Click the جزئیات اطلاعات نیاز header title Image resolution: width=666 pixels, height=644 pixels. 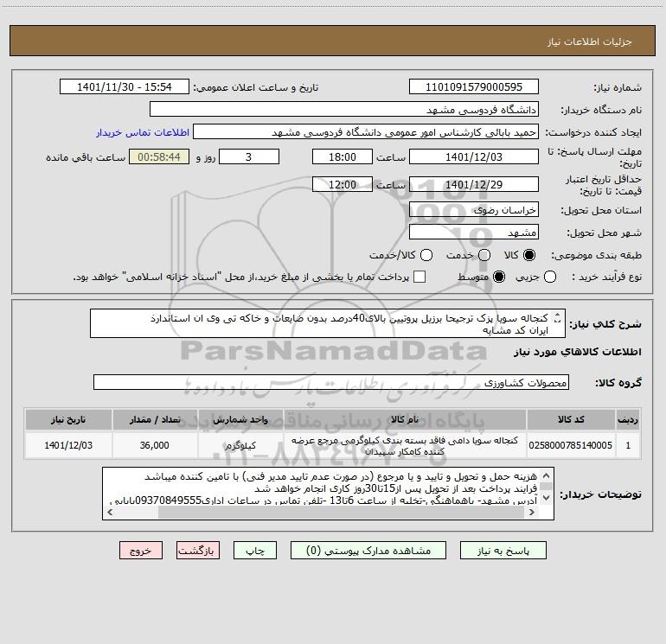tap(590, 41)
